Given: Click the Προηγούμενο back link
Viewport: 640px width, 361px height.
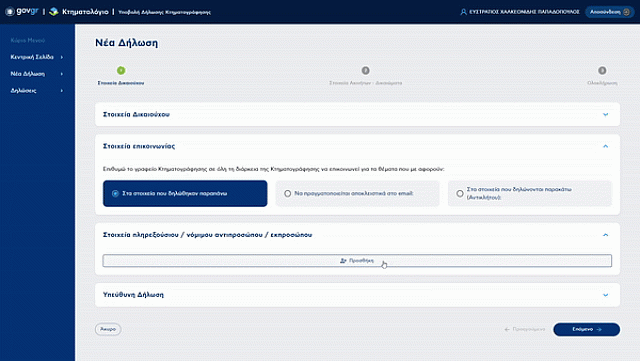Looking at the screenshot, I should 525,329.
